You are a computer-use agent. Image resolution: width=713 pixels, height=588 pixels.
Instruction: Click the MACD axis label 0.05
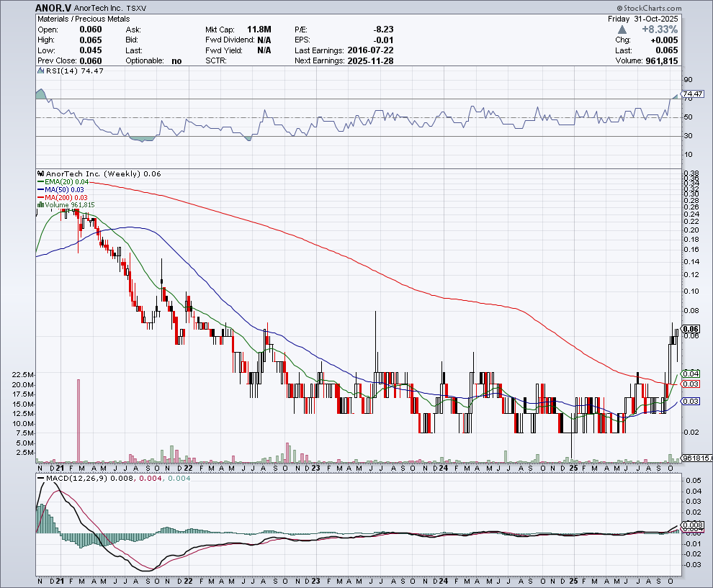[694, 481]
